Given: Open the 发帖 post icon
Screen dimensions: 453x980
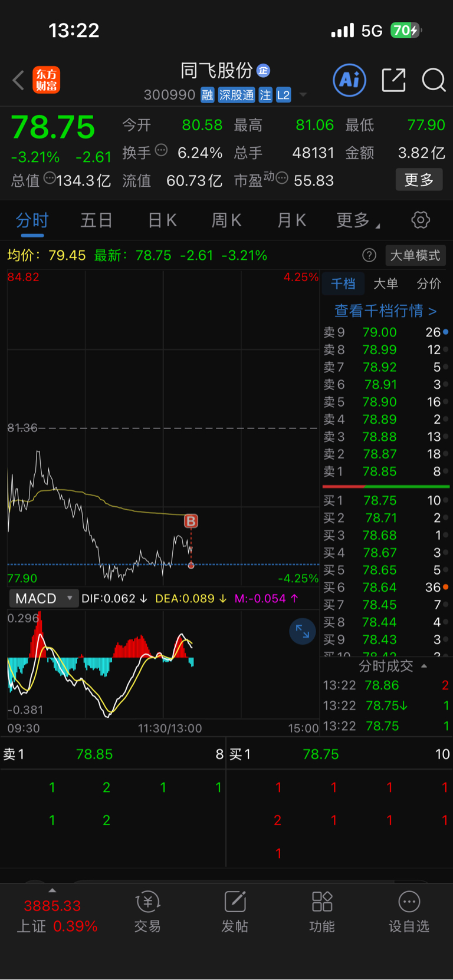Looking at the screenshot, I should click(235, 912).
